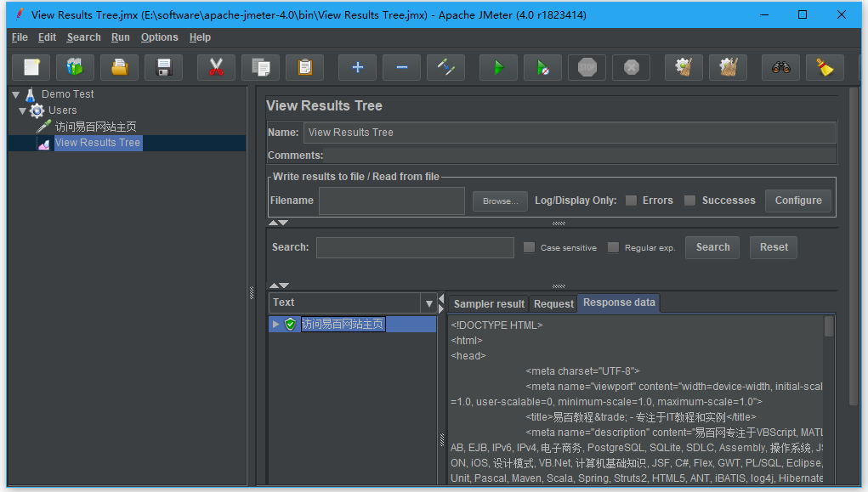The width and height of the screenshot is (868, 492).
Task: Enable the Successes checkbox
Action: point(690,201)
